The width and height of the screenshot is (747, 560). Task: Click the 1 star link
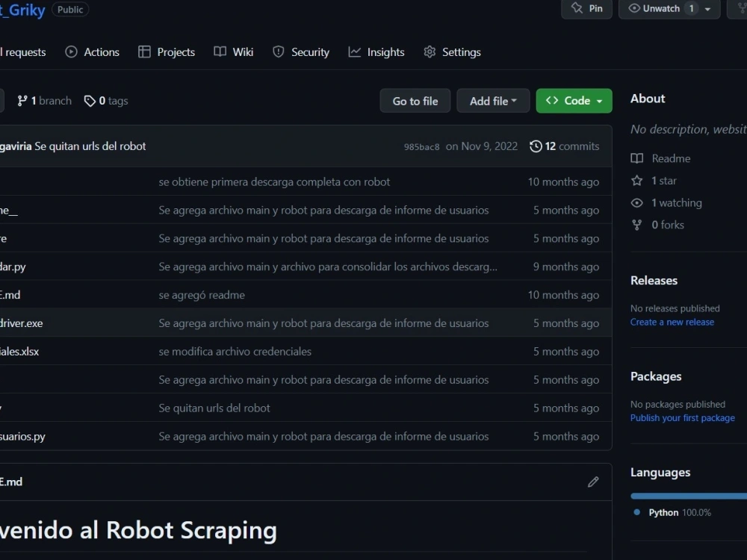[x=663, y=181]
